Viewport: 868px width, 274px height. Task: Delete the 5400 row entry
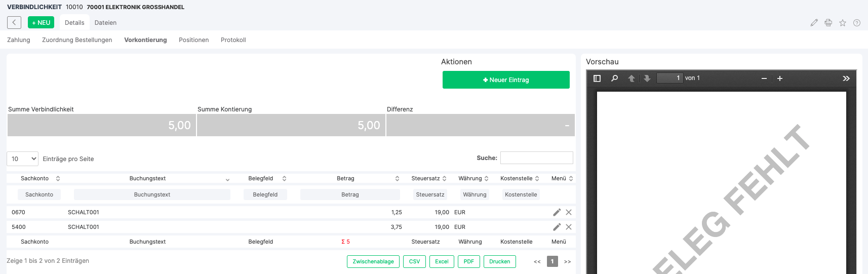click(569, 227)
